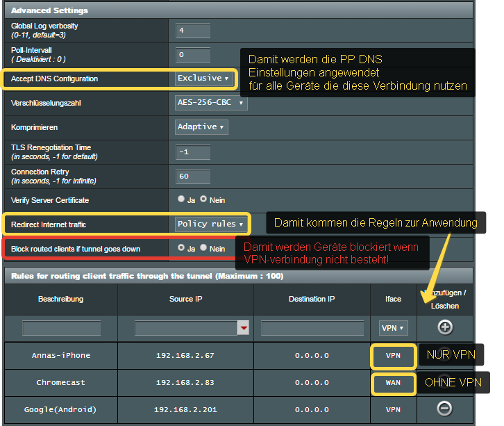Click the Source IP column header
Screen dimensions: 504x426
click(x=186, y=299)
